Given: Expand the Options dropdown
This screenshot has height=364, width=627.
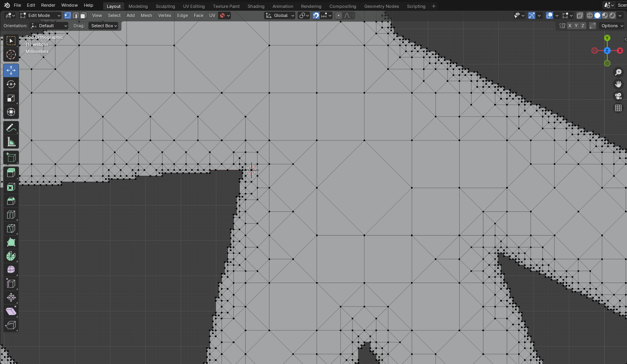Looking at the screenshot, I should (x=612, y=26).
